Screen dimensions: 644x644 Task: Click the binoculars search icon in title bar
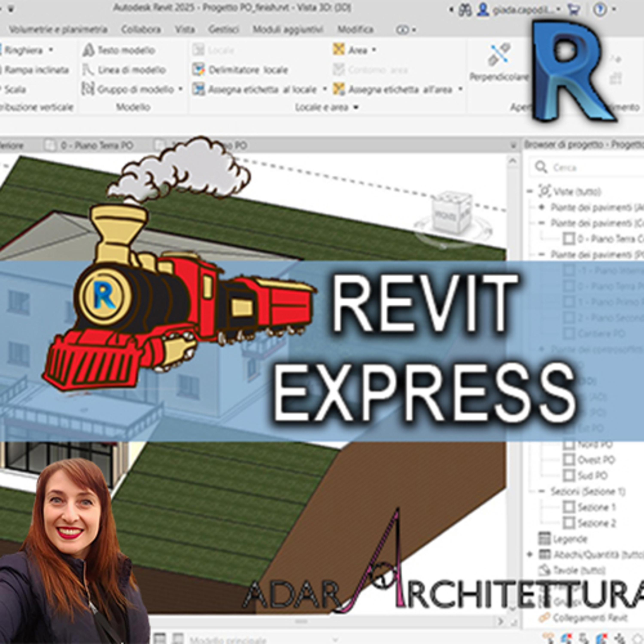click(x=465, y=10)
